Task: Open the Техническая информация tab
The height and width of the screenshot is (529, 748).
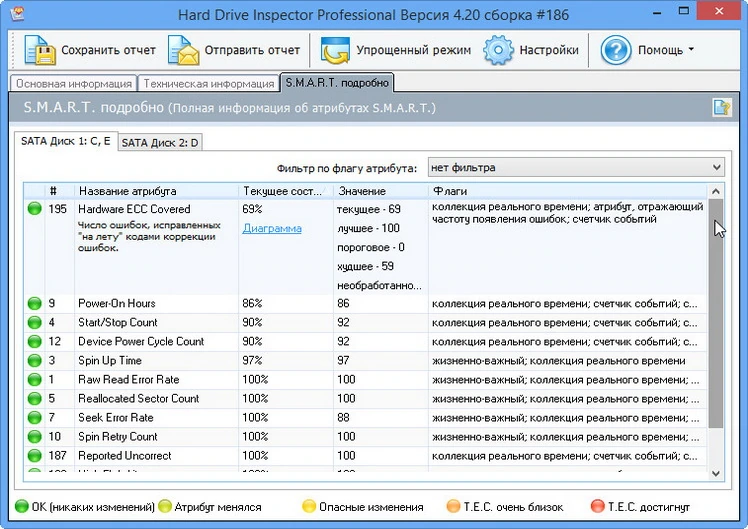Action: (x=208, y=83)
